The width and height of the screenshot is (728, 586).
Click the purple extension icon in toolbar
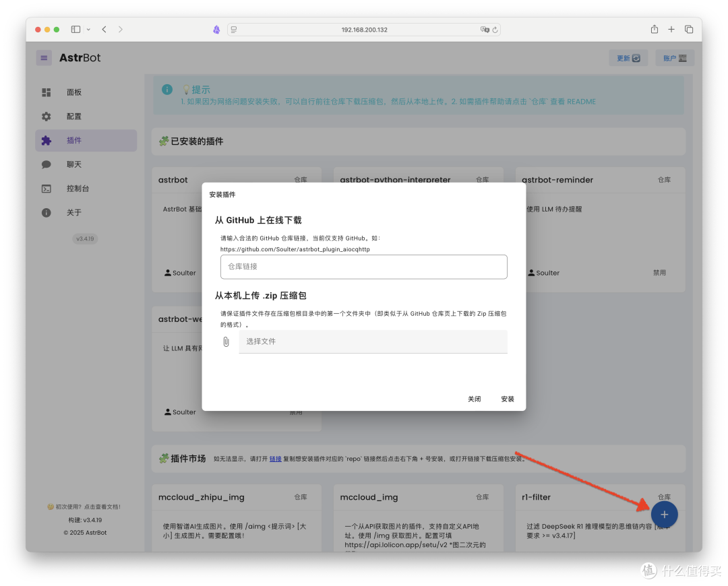[216, 30]
